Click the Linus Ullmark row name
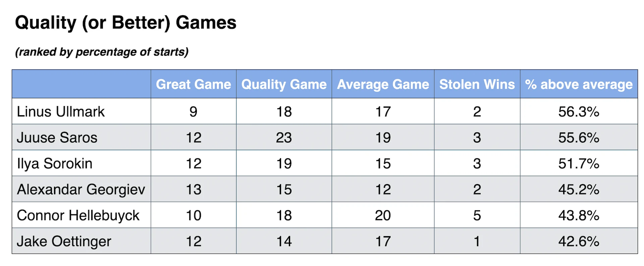This screenshot has height=266, width=644. pyautogui.click(x=61, y=112)
